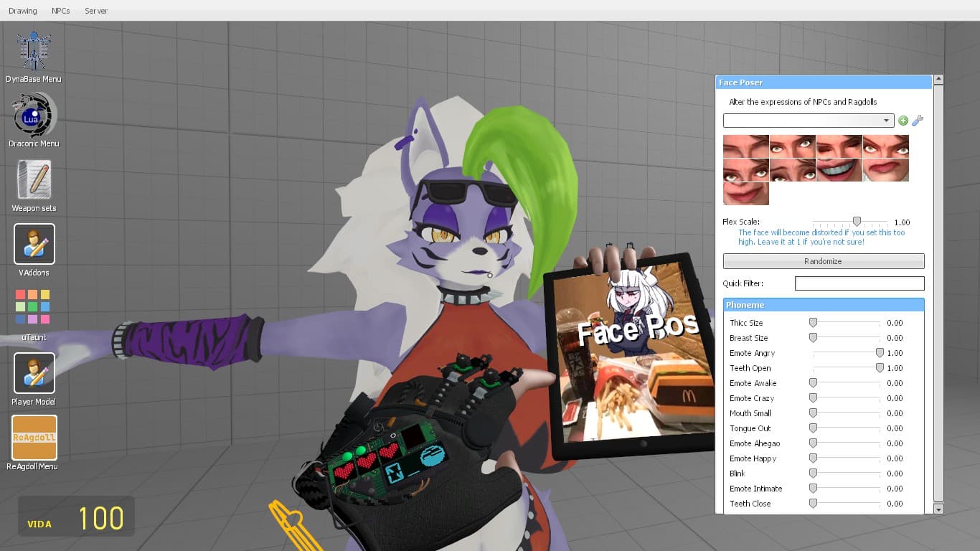Click the wrench preset editor icon
This screenshot has width=980, height=551.
(x=918, y=121)
